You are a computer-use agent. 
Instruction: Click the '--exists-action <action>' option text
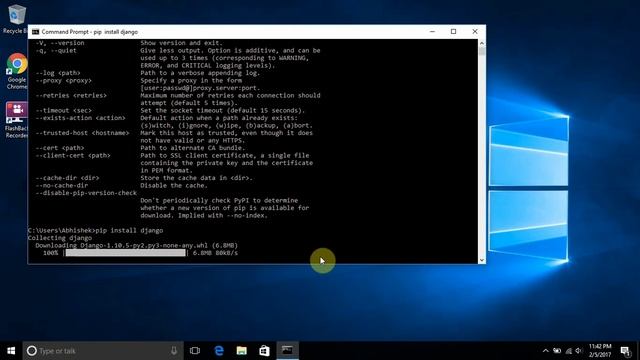(x=80, y=118)
